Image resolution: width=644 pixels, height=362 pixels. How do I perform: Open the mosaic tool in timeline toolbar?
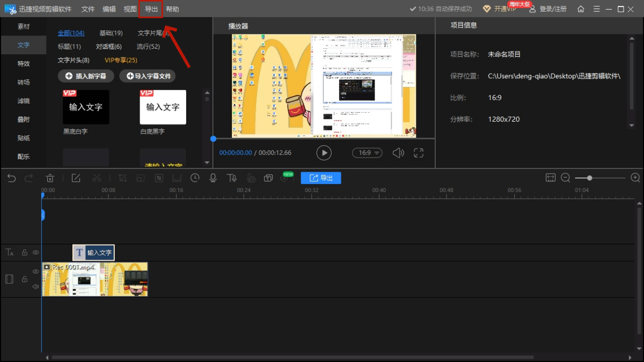pos(159,178)
